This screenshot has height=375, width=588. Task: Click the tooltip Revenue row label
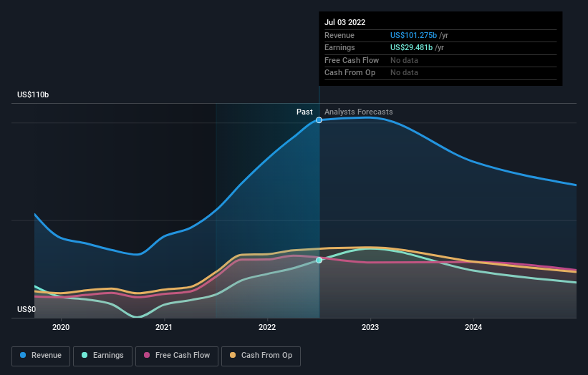click(339, 35)
